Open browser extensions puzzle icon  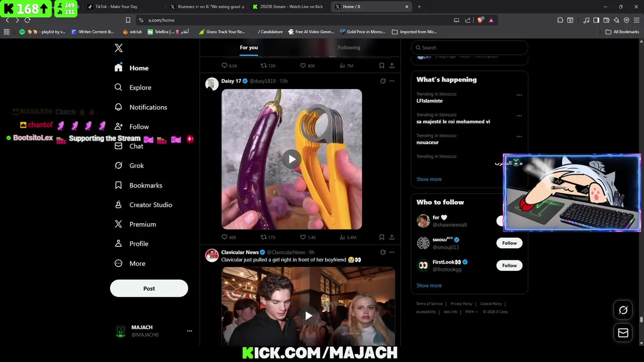[560, 20]
